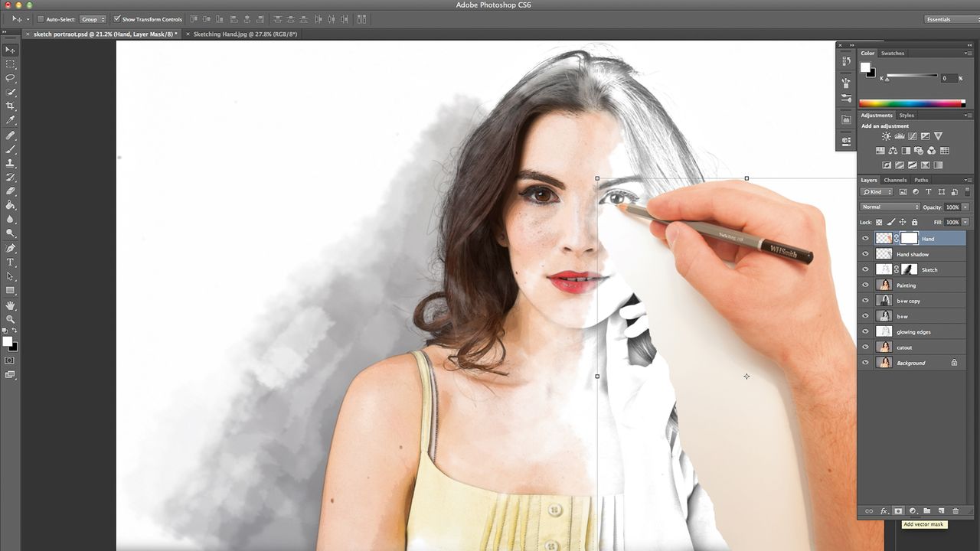Viewport: 980px width, 551px height.
Task: Create a new layer group
Action: pyautogui.click(x=926, y=510)
